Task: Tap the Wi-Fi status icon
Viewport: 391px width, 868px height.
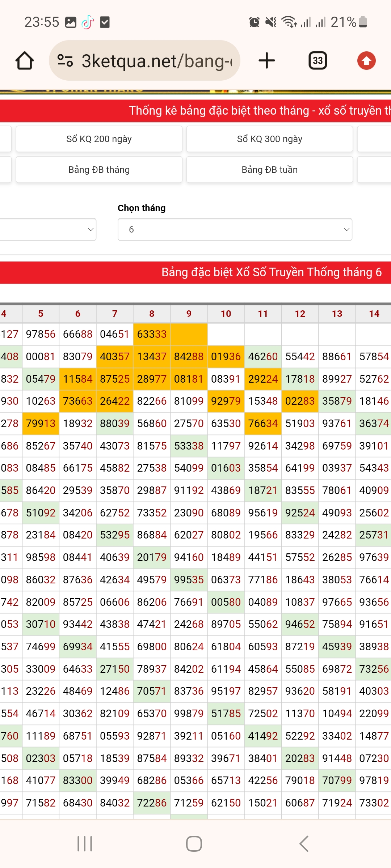Action: coord(289,22)
